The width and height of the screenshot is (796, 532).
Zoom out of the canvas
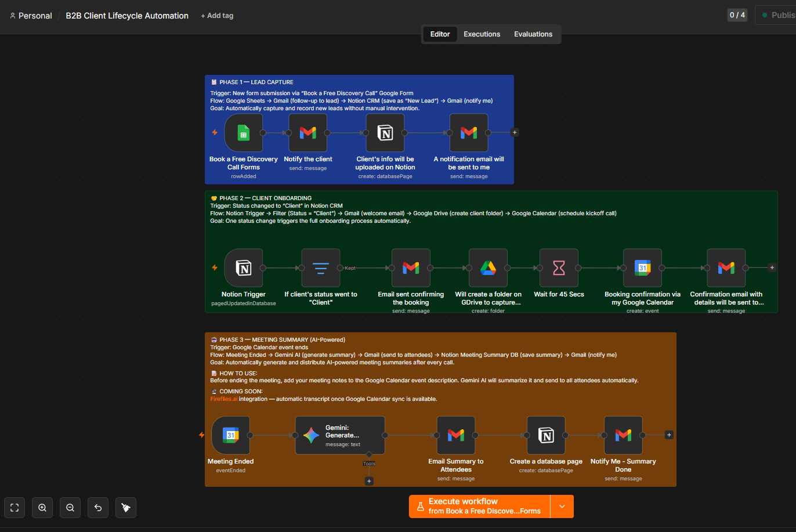tap(70, 508)
